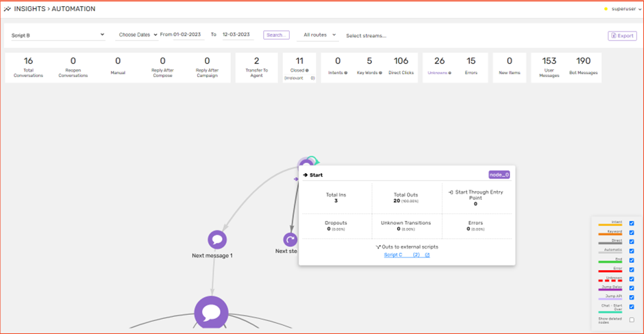Click the Search button
Image resolution: width=644 pixels, height=334 pixels.
pos(276,36)
